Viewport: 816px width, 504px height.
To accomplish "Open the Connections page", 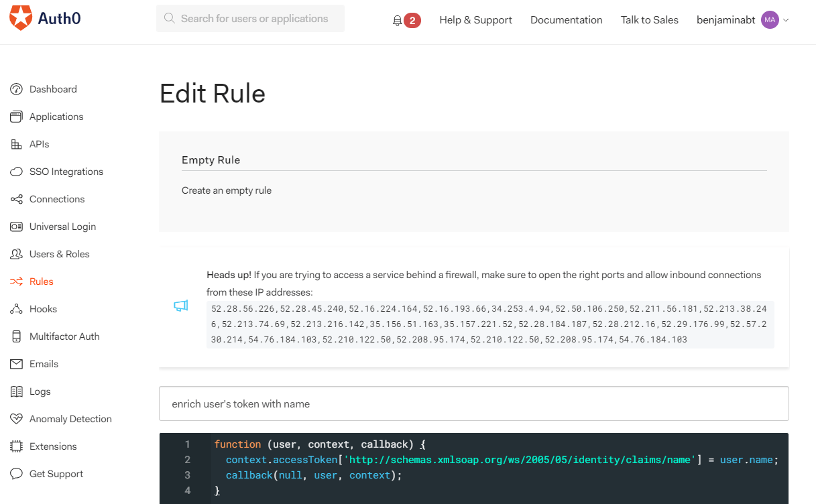I will [56, 198].
